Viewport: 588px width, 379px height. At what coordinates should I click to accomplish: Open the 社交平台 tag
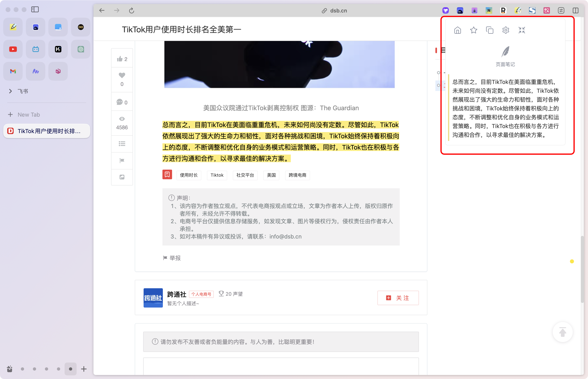(x=245, y=175)
